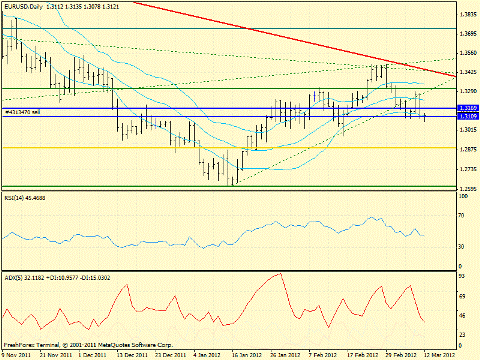Click the 16 Jan 2012 date label
Screen dimensions: 480x360
coord(247,355)
